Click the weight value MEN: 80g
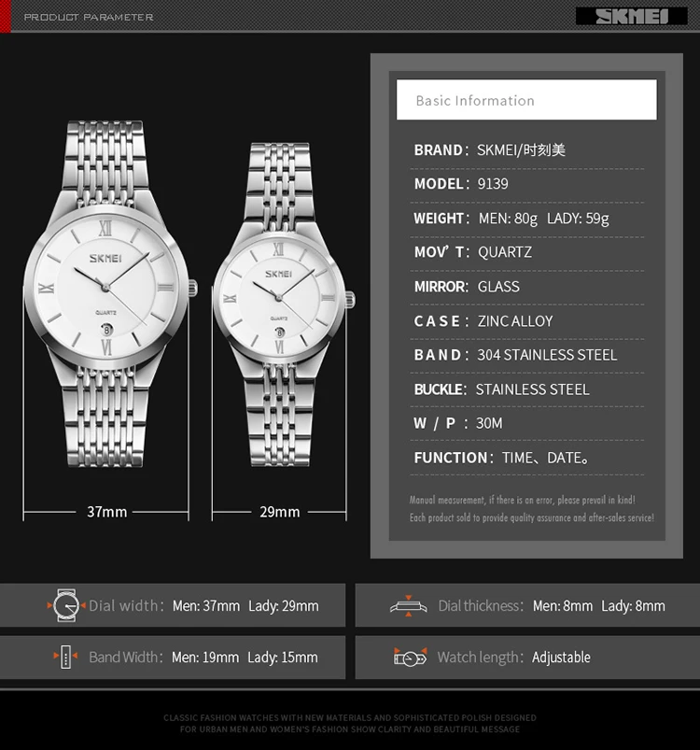The width and height of the screenshot is (700, 750). pyautogui.click(x=508, y=219)
